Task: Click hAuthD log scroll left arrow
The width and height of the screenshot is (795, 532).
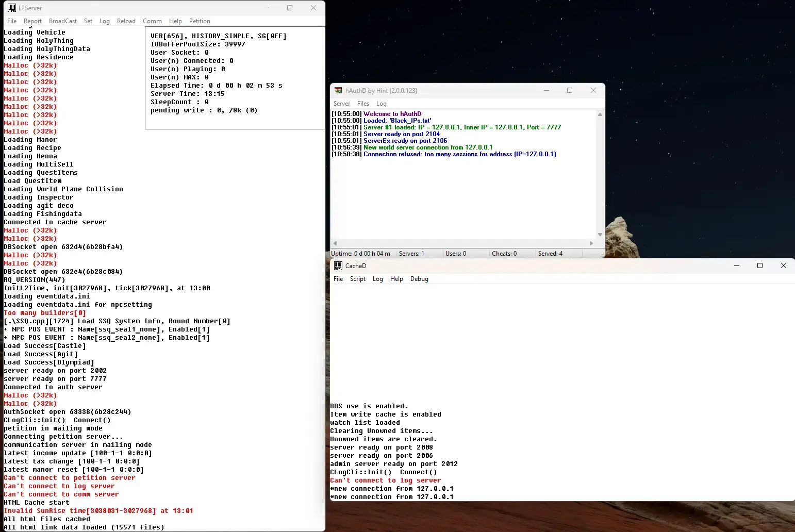Action: click(x=335, y=243)
